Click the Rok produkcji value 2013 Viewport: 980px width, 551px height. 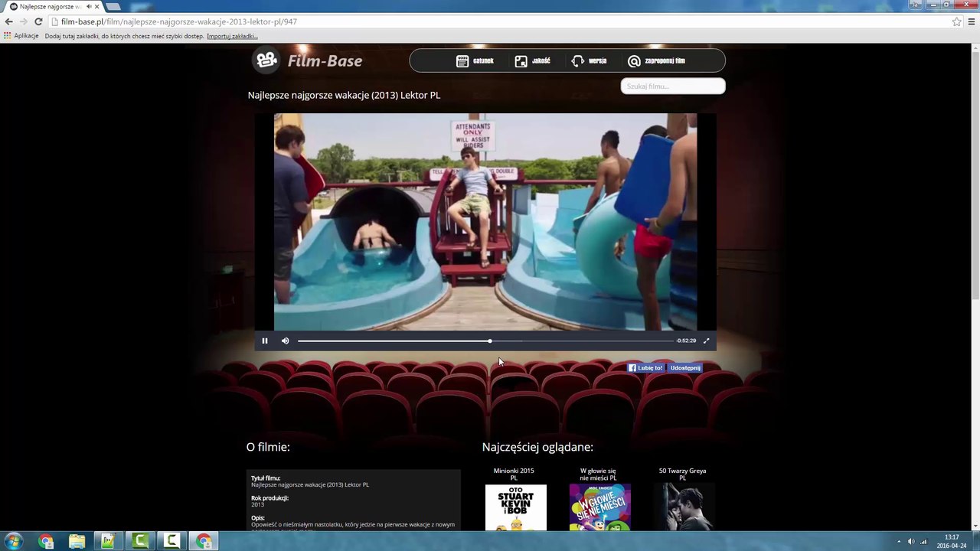click(257, 504)
